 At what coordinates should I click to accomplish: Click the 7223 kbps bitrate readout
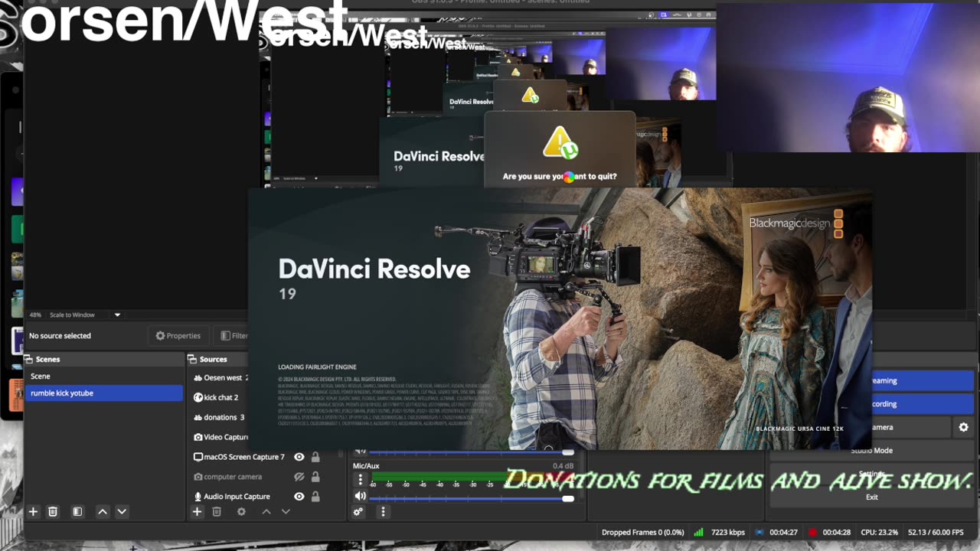click(727, 533)
